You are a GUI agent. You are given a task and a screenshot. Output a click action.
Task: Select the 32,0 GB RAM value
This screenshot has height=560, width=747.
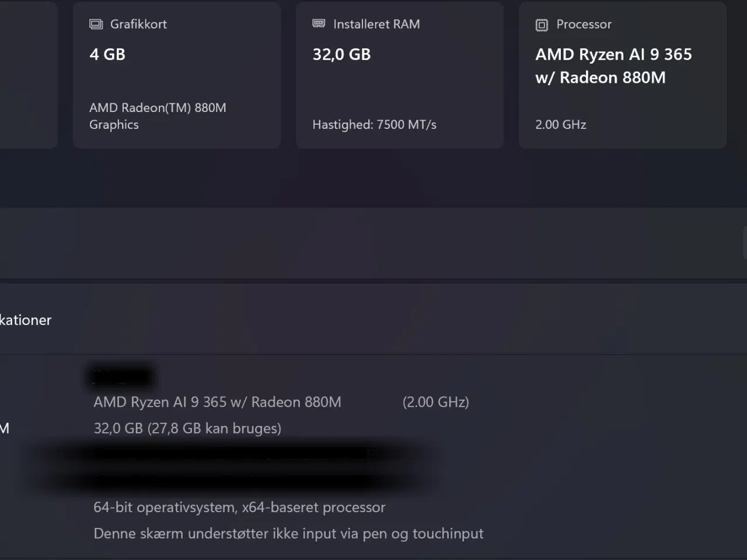coord(341,54)
